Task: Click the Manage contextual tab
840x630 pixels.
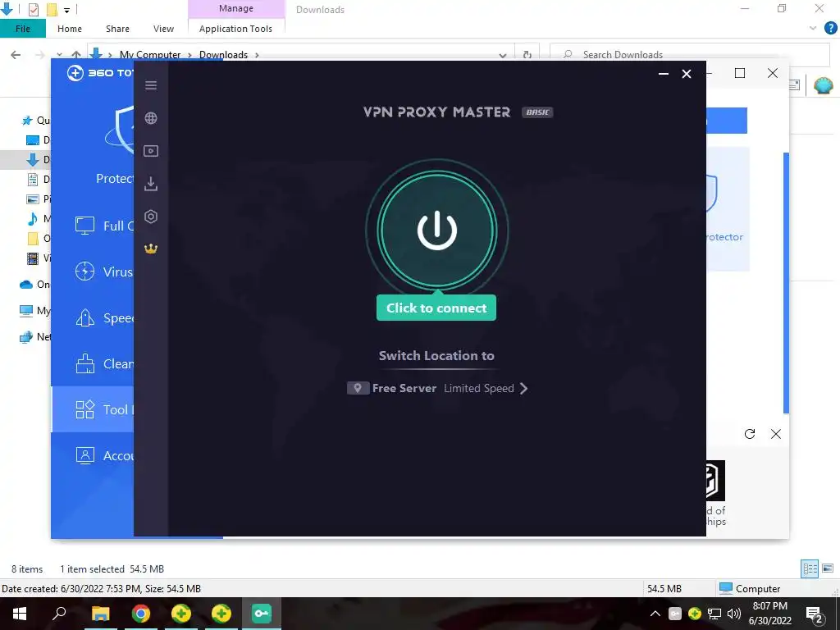Action: coord(236,8)
